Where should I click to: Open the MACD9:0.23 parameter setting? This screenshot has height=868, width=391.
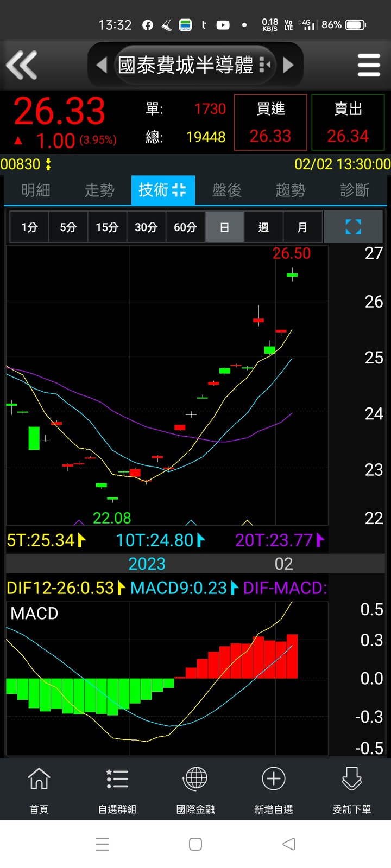pyautogui.click(x=184, y=588)
